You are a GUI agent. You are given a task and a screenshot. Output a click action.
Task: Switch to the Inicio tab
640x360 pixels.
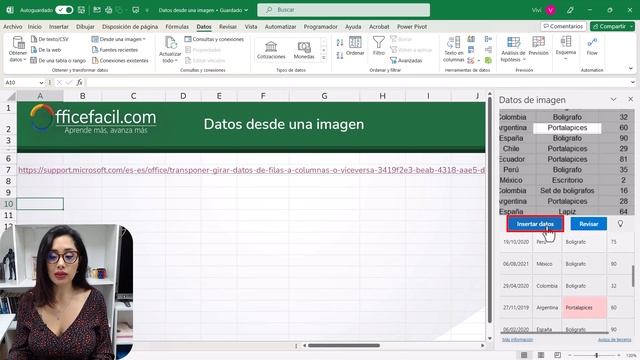[x=35, y=27]
